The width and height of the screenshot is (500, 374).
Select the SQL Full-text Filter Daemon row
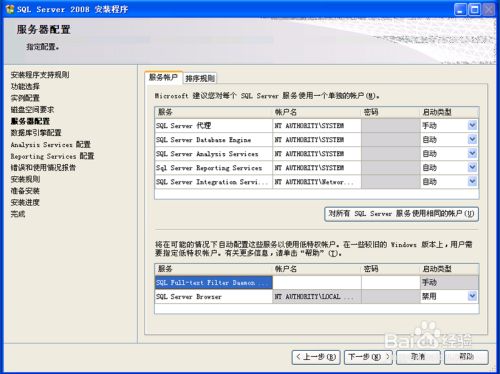(213, 283)
